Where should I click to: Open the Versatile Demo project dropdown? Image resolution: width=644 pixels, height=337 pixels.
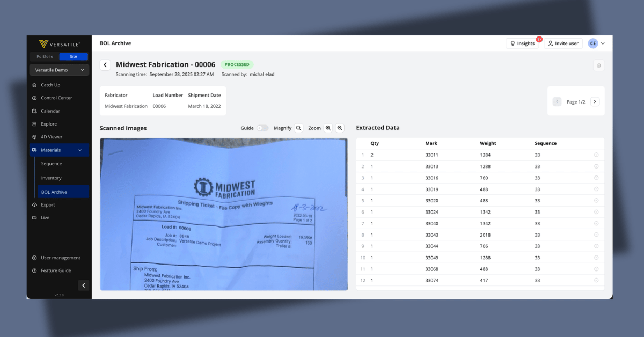click(x=59, y=70)
